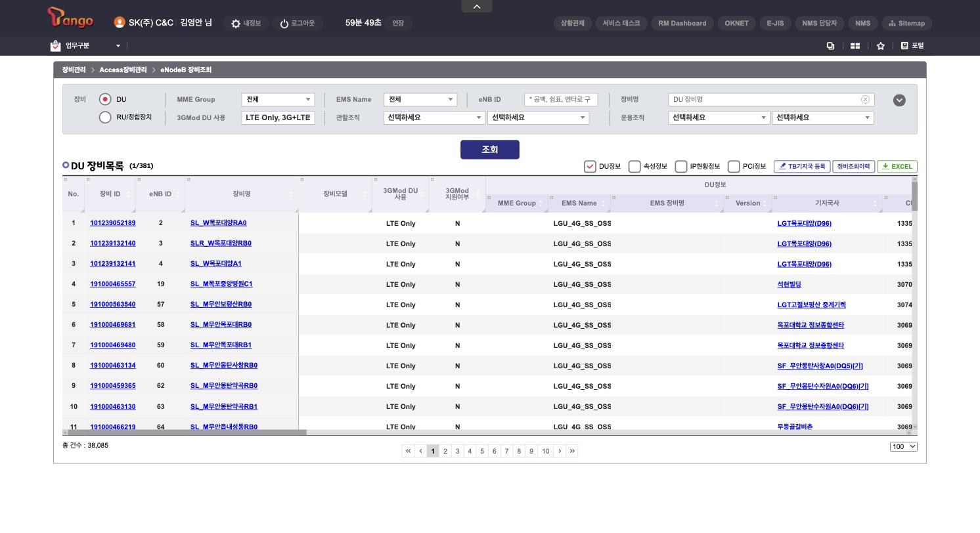Open the RM Dashboard menu

pos(682,23)
